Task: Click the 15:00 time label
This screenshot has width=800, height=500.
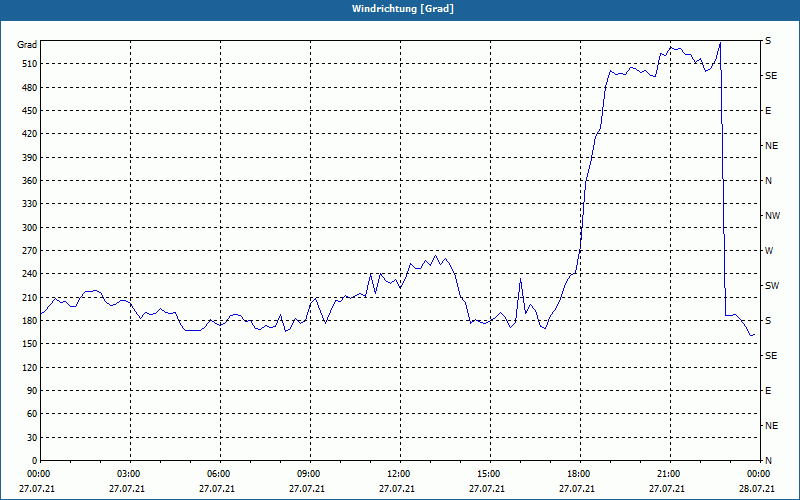Action: tap(490, 473)
